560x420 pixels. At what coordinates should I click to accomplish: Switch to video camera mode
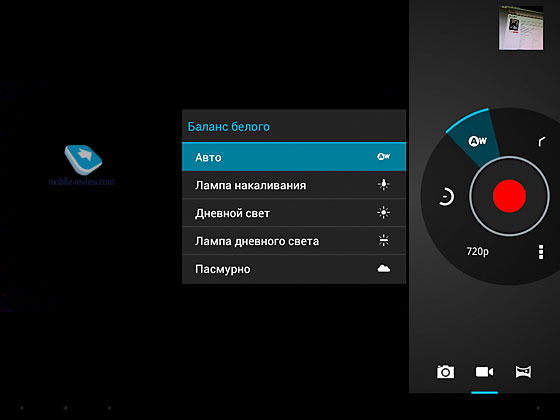[484, 372]
